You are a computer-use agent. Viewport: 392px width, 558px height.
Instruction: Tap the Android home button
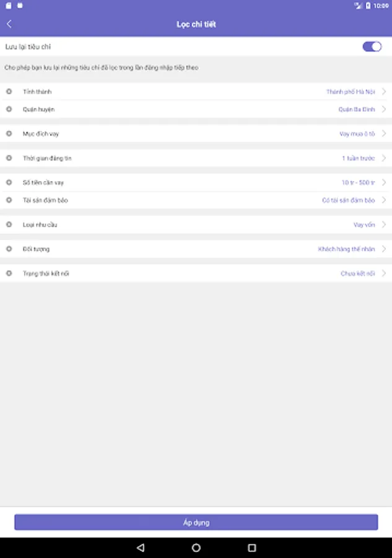[196, 548]
